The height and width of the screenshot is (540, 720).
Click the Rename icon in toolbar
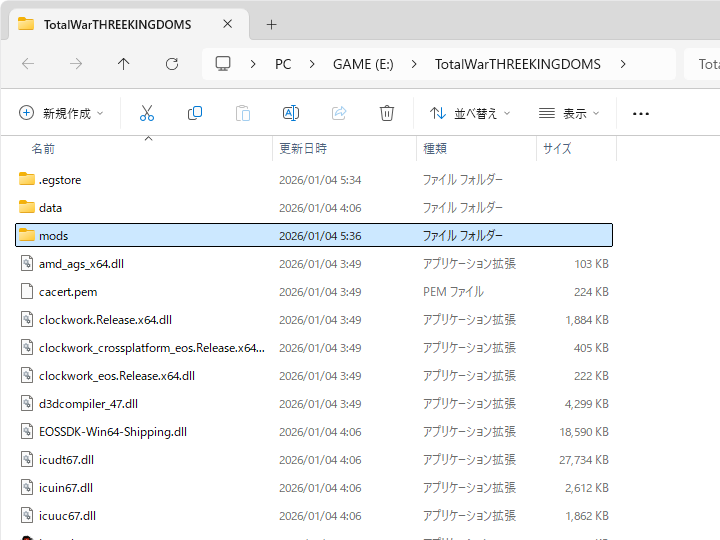291,113
